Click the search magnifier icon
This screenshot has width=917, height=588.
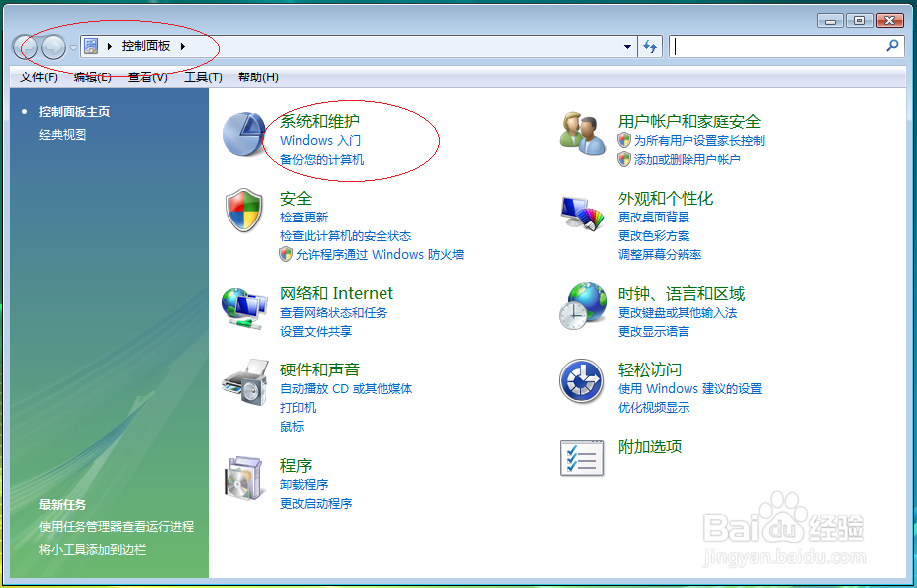tap(892, 45)
